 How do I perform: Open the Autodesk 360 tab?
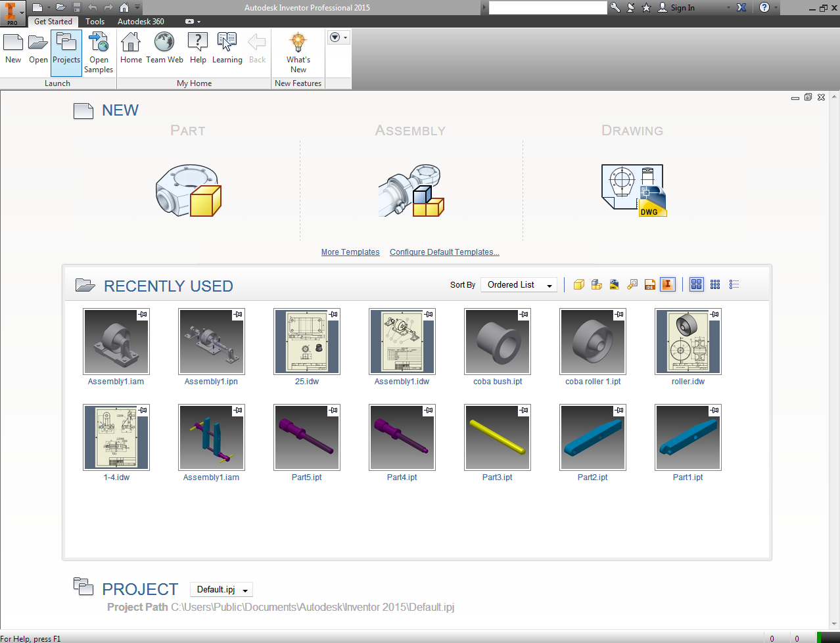(141, 21)
